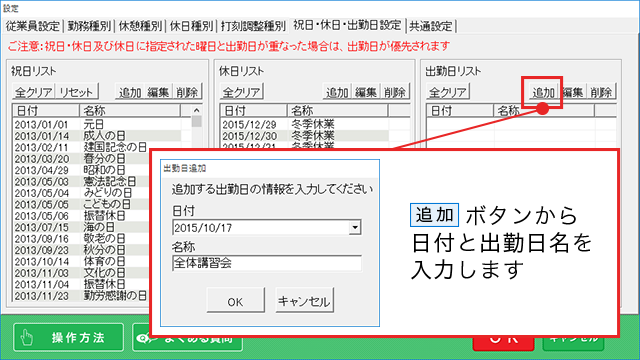This screenshot has width=640, height=360.
Task: Select the 祝日・休日・出勤日設定 tab
Action: pyautogui.click(x=347, y=25)
